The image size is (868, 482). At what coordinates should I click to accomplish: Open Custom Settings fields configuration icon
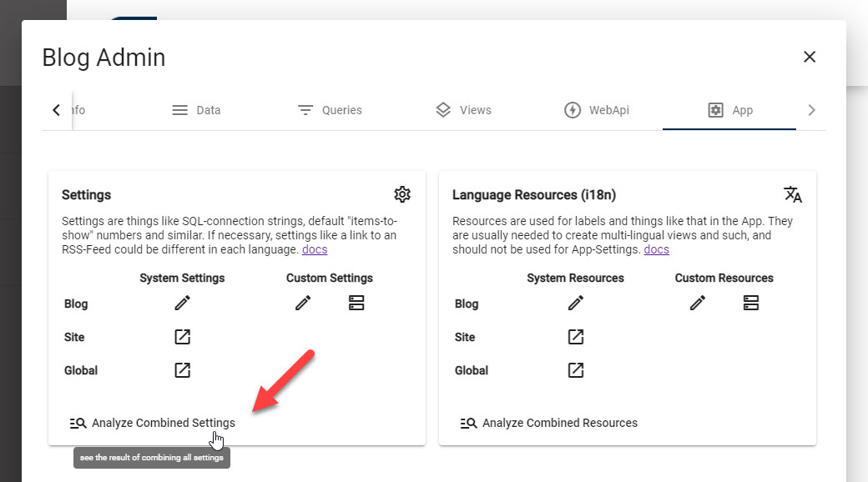[x=356, y=303]
